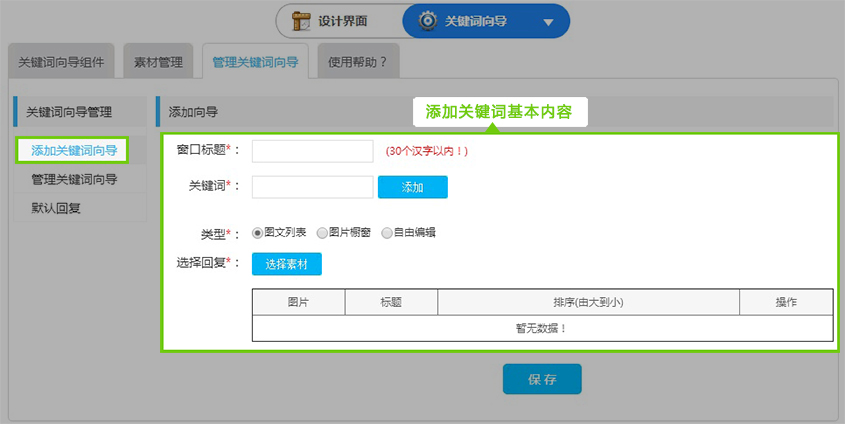The image size is (845, 424).
Task: Open 管理关键词向导 in the left sidebar
Action: [74, 180]
